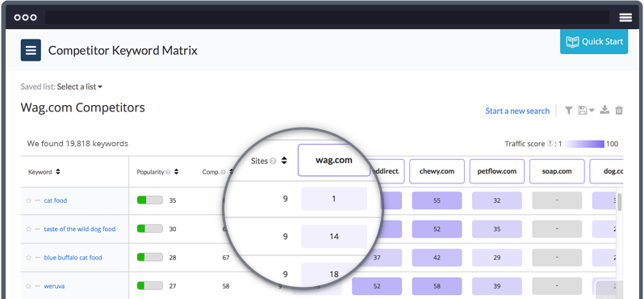Click the score 37 cell in blue buffalo row
Screen dimensions: 644x299
[377, 258]
